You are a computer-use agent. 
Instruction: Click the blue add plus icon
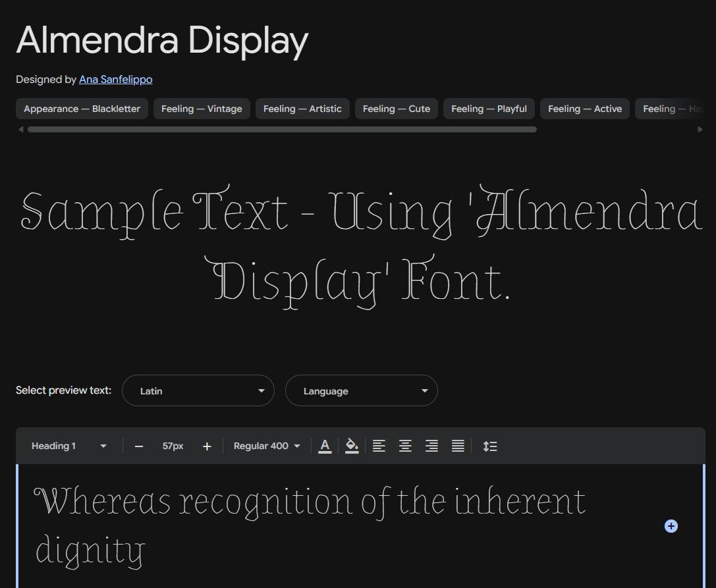(671, 526)
